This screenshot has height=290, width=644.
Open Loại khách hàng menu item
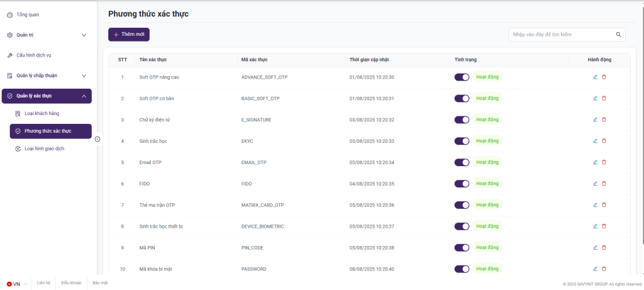[41, 113]
